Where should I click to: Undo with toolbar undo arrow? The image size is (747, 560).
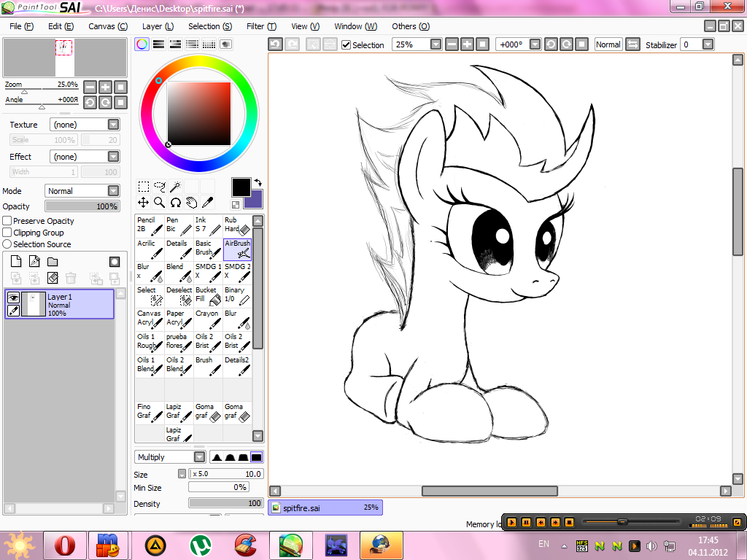point(275,44)
